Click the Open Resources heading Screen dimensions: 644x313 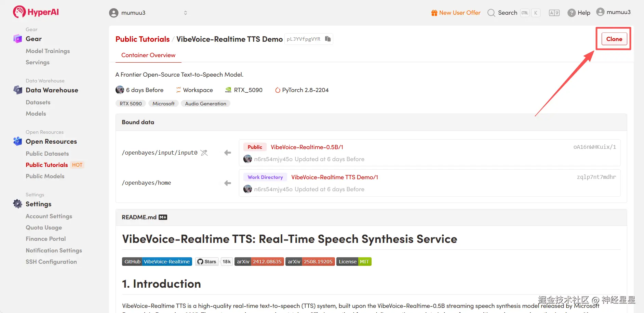pos(51,142)
